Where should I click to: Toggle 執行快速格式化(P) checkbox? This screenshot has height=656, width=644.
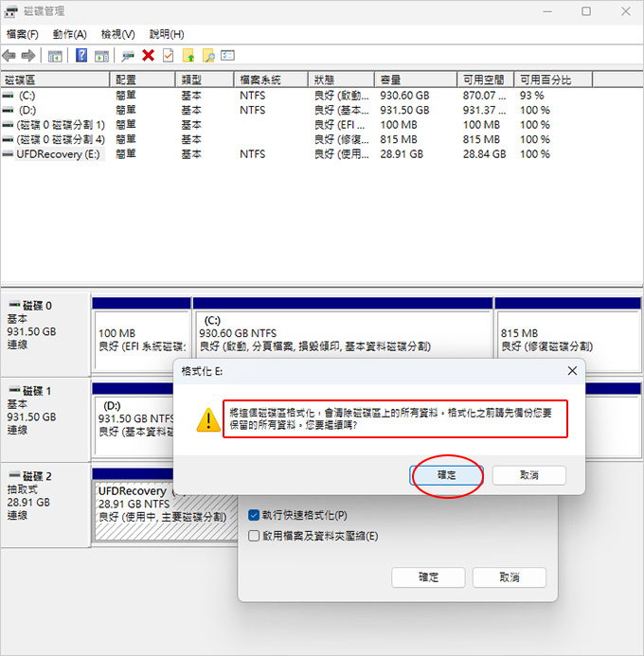click(x=254, y=515)
